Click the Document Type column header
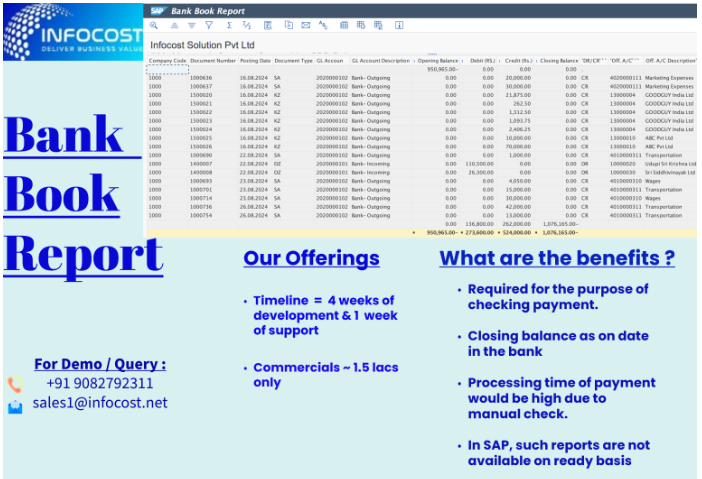The height and width of the screenshot is (479, 702). tap(293, 60)
